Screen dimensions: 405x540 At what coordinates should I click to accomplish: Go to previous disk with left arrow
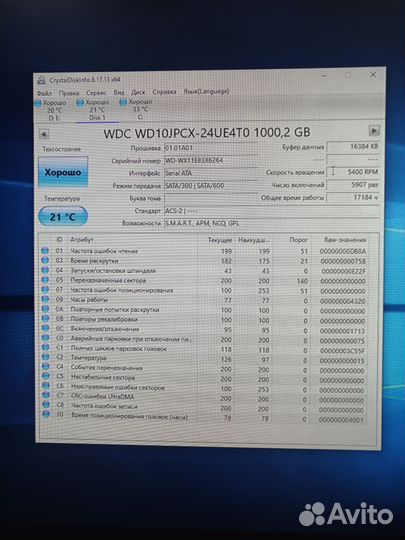tap(44, 134)
